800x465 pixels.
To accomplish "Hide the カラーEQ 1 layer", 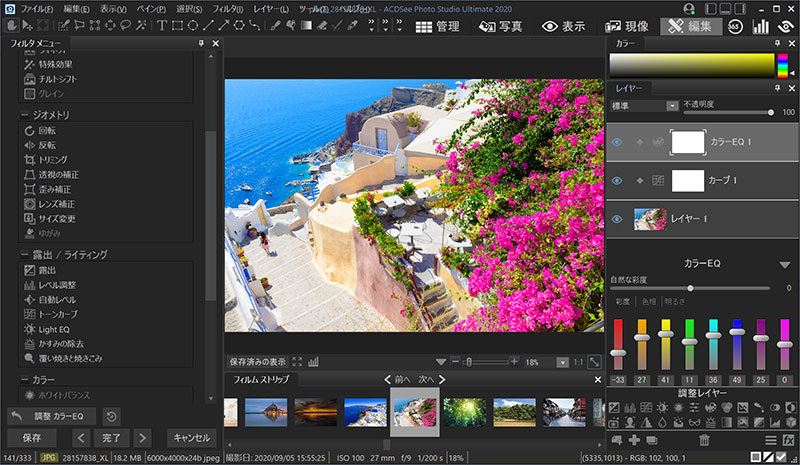I will [617, 142].
